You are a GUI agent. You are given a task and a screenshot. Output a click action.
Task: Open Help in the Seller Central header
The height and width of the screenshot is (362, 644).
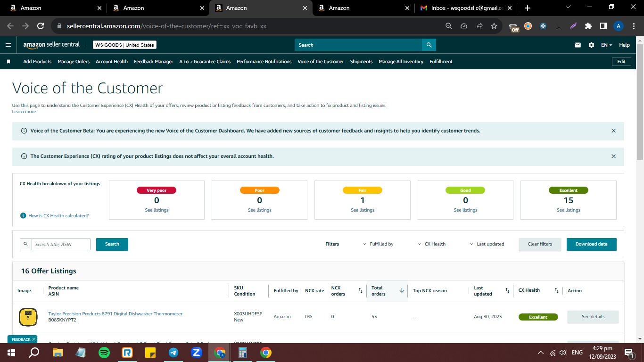[624, 45]
